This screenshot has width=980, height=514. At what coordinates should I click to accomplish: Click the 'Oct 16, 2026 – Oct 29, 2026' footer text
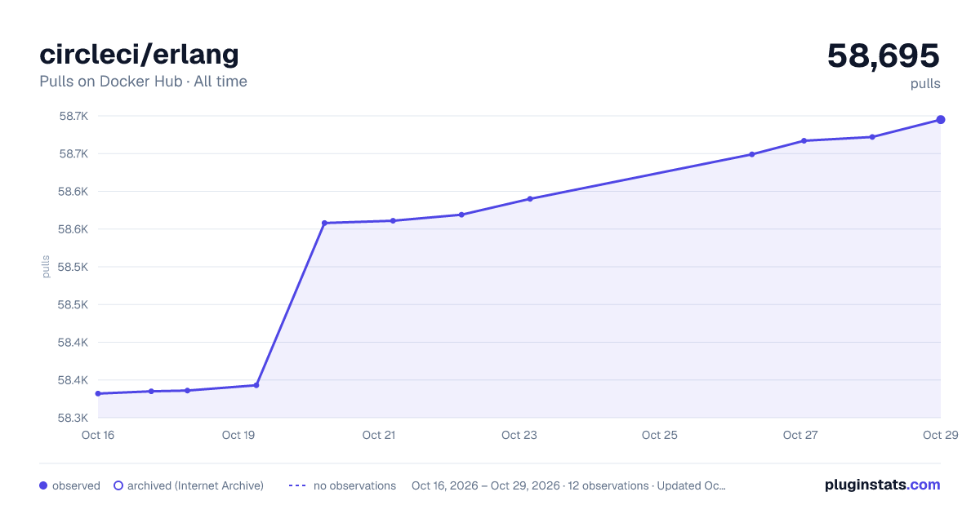[486, 485]
